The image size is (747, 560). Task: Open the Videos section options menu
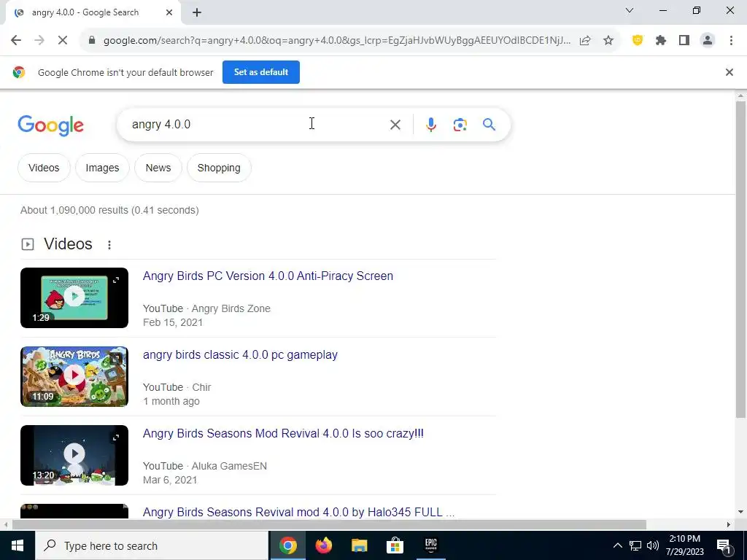tap(109, 245)
